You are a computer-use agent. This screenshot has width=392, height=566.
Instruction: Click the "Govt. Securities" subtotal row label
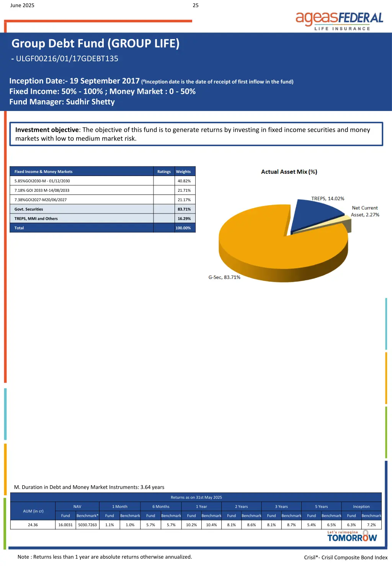click(29, 209)
